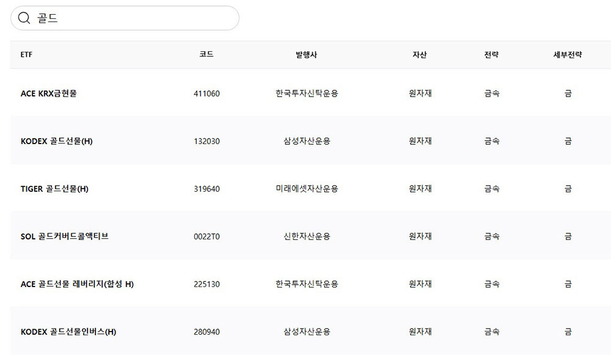Open the ACE KRX금현물 ETF

pyautogui.click(x=49, y=93)
